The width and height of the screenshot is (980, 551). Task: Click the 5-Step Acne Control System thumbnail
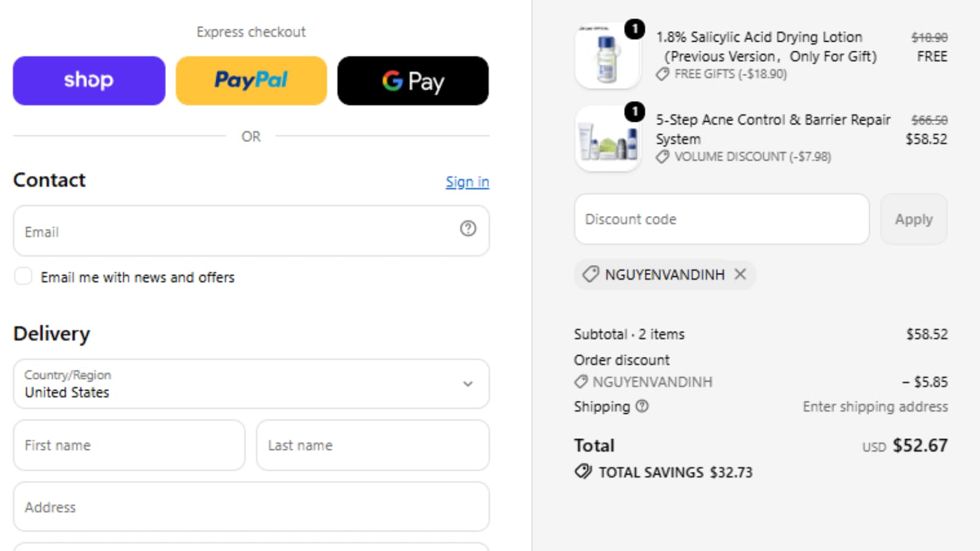[x=608, y=139]
